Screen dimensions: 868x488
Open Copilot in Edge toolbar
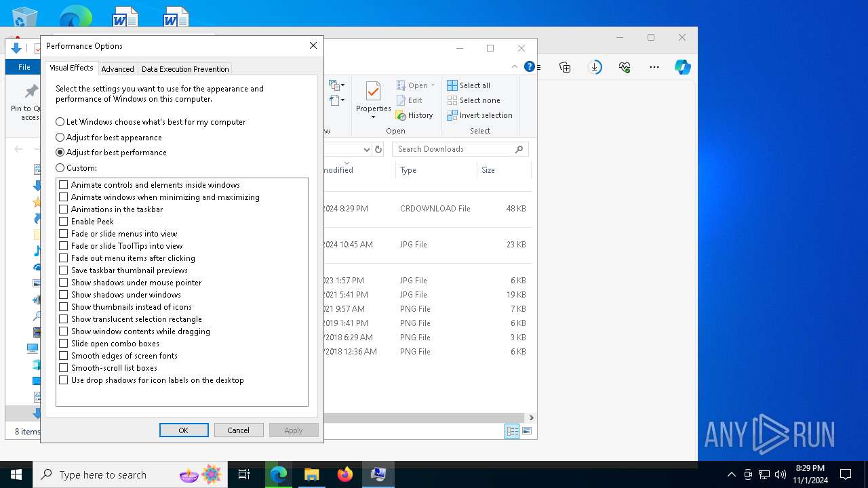(x=682, y=67)
